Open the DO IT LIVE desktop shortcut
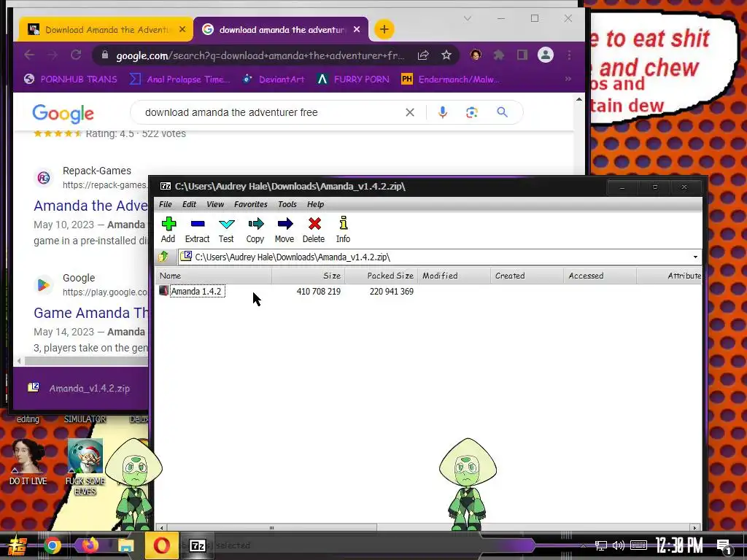This screenshot has height=560, width=747. pos(28,462)
